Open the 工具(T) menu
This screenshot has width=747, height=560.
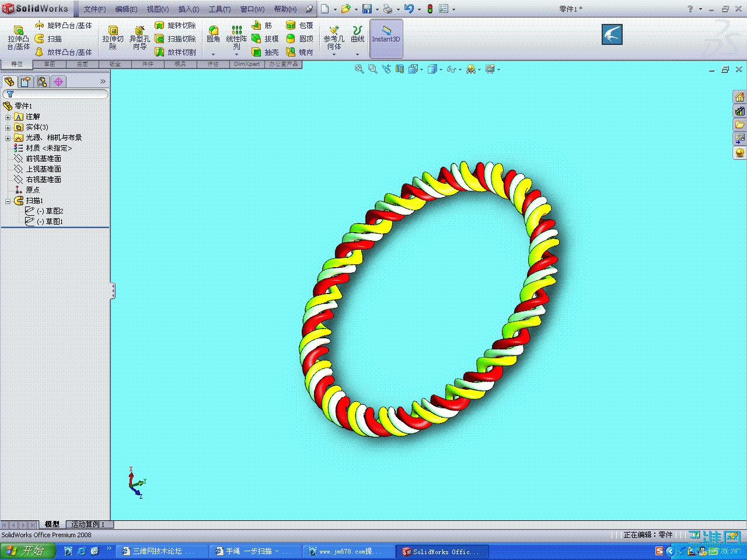click(x=219, y=9)
